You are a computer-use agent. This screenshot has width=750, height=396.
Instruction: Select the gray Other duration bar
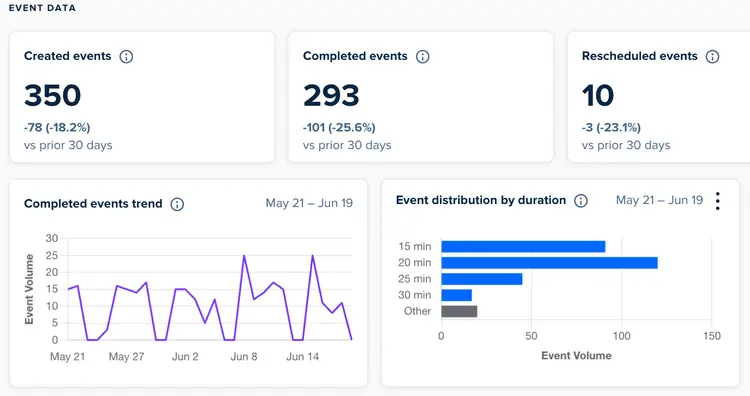[459, 311]
